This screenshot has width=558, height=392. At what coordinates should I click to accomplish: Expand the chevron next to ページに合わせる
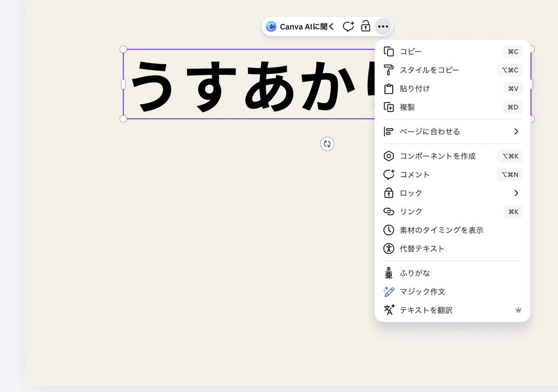516,132
